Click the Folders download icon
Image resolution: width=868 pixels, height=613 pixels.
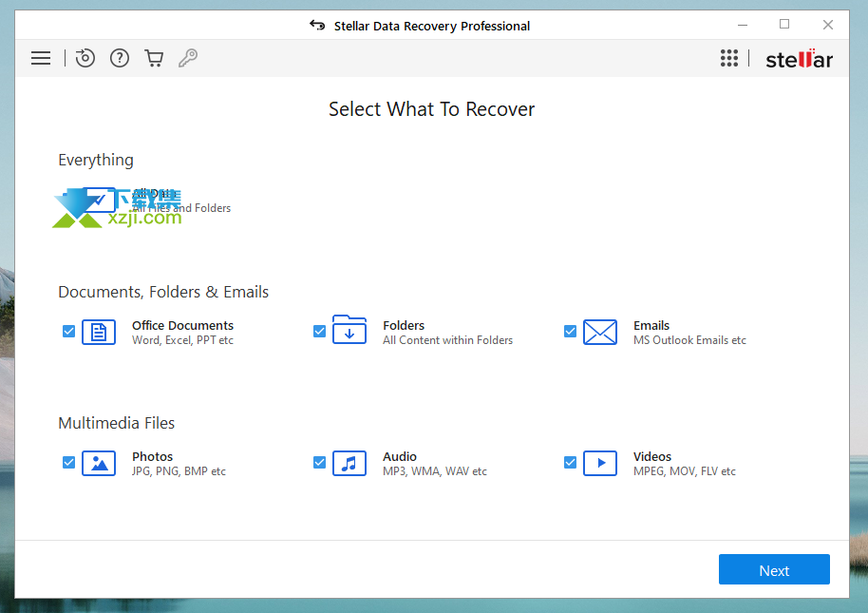pos(349,330)
